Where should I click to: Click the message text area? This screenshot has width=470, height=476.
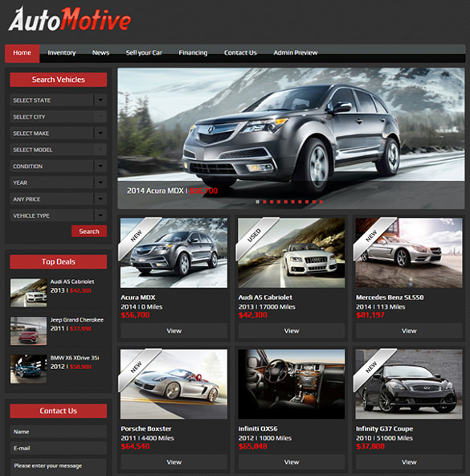(59, 467)
